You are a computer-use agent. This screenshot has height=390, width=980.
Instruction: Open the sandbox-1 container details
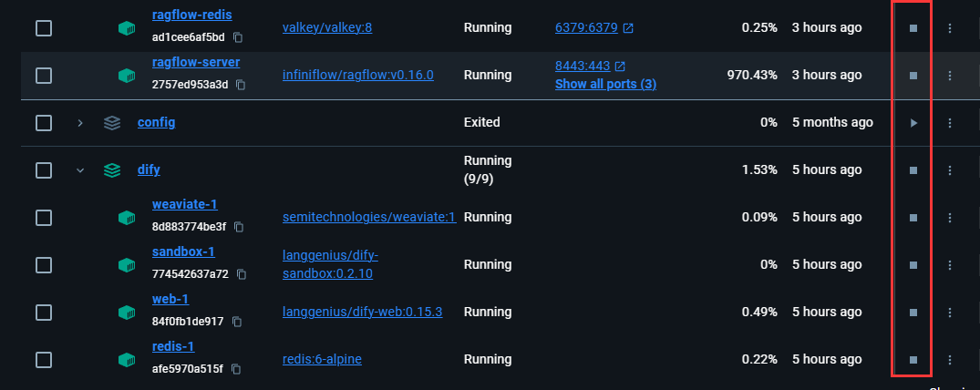(x=183, y=251)
